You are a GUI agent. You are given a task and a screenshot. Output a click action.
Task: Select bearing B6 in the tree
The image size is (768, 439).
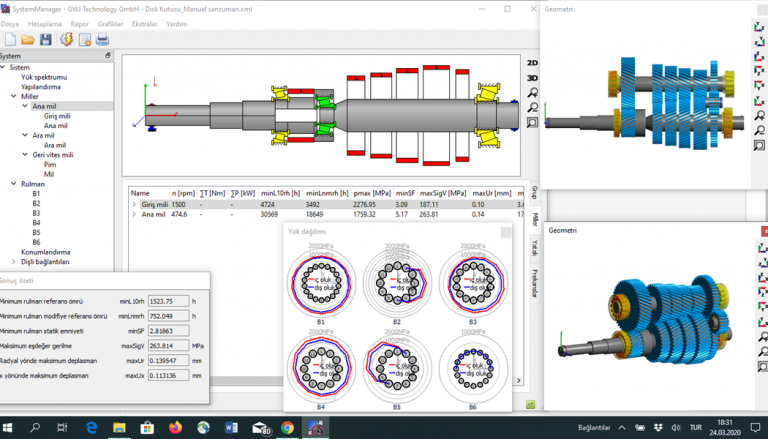(x=36, y=242)
